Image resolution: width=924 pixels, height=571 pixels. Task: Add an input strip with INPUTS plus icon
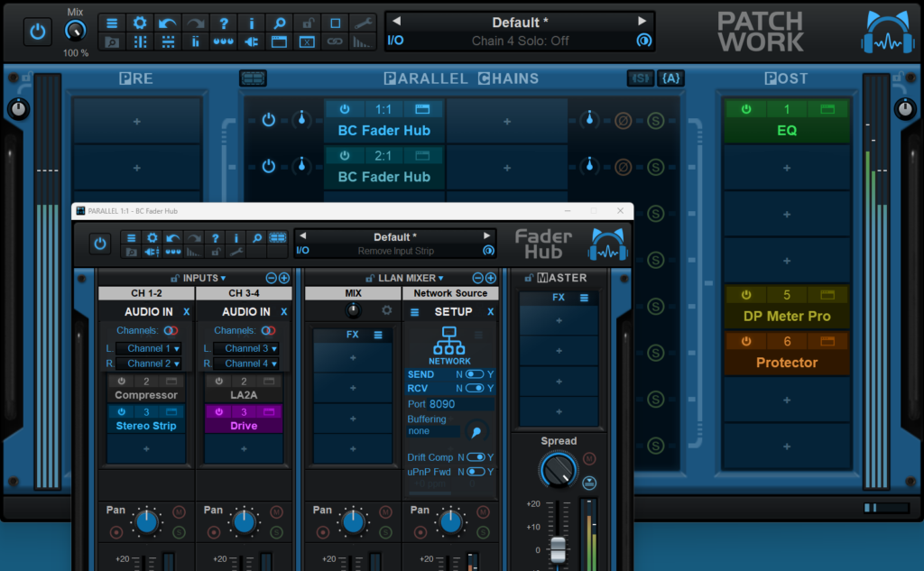click(284, 278)
